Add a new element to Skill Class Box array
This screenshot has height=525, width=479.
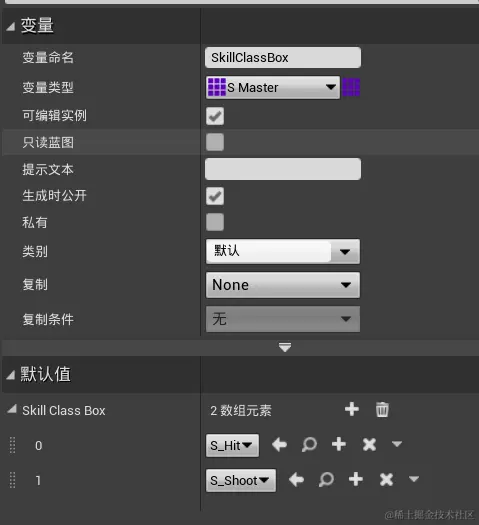point(351,409)
